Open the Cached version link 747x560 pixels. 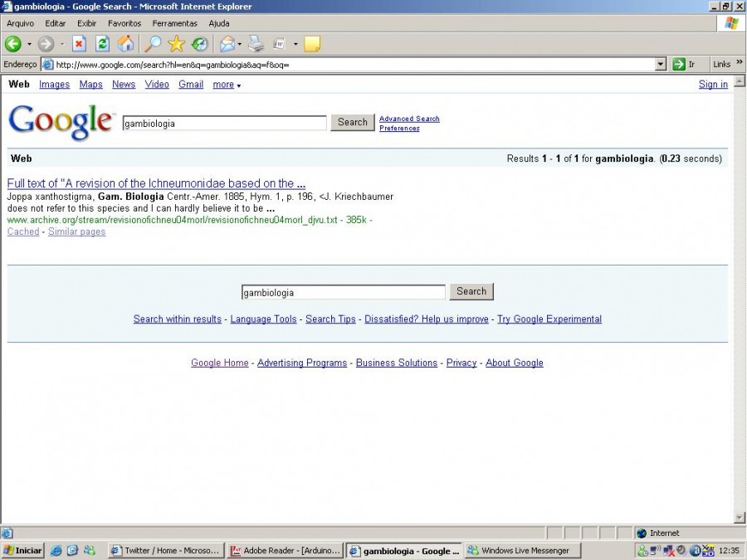[x=23, y=231]
